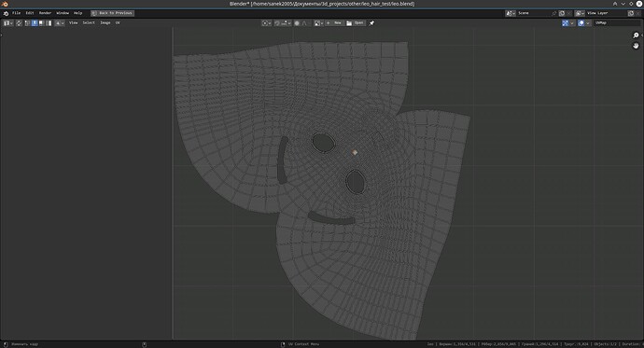644x348 pixels.
Task: Toggle the gizmo display button
Action: [566, 23]
